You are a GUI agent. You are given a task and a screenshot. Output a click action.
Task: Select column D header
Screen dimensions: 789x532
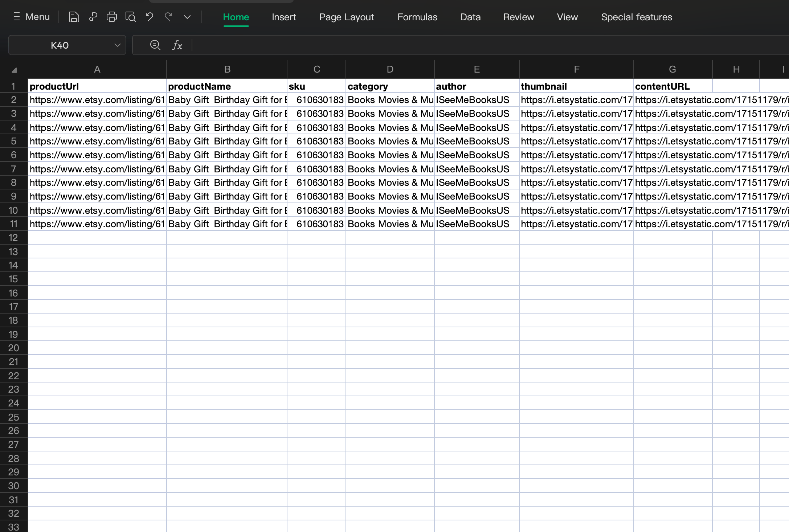pyautogui.click(x=390, y=69)
